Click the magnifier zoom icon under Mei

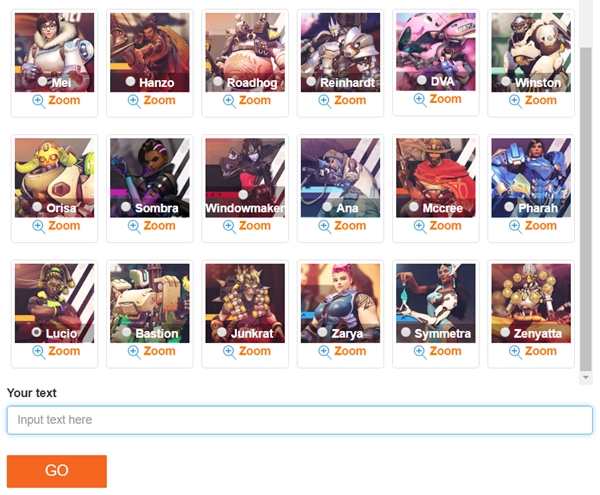point(39,101)
